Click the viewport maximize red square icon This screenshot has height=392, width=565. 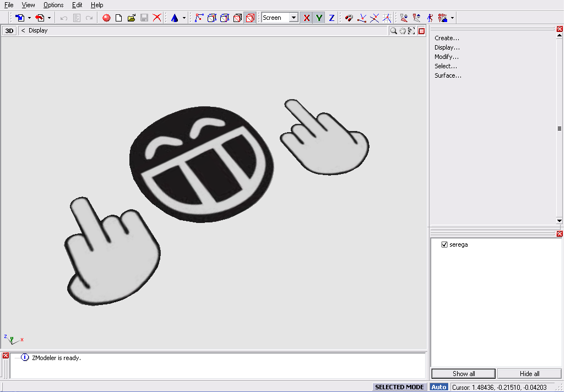[x=421, y=31]
